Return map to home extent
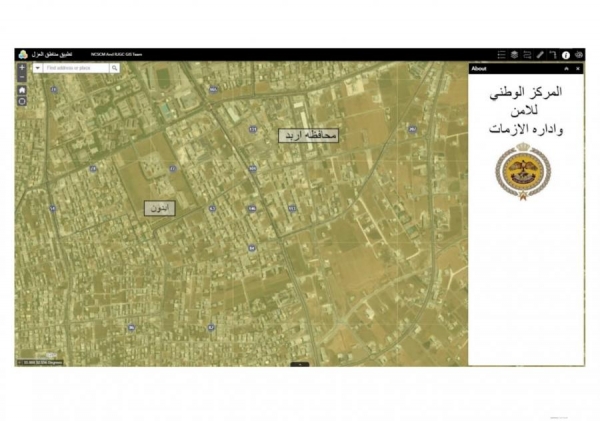The width and height of the screenshot is (600, 421). (22, 89)
